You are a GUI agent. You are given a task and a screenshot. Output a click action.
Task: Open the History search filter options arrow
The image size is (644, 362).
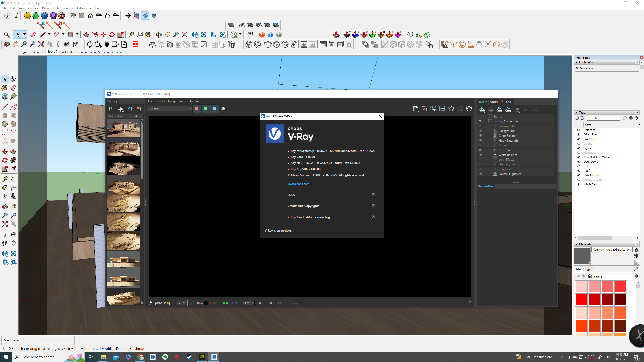point(141,116)
